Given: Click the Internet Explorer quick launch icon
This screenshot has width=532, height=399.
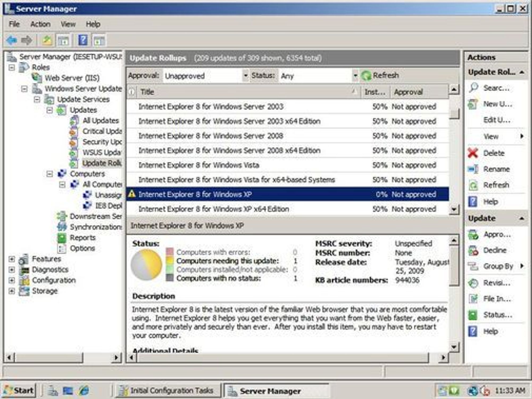Looking at the screenshot, I should click(x=84, y=390).
